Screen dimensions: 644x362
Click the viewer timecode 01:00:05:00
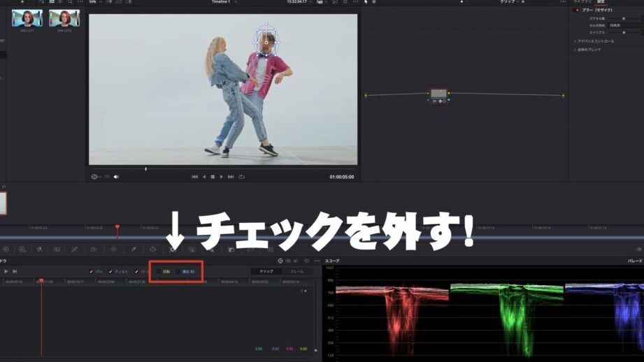(x=342, y=178)
